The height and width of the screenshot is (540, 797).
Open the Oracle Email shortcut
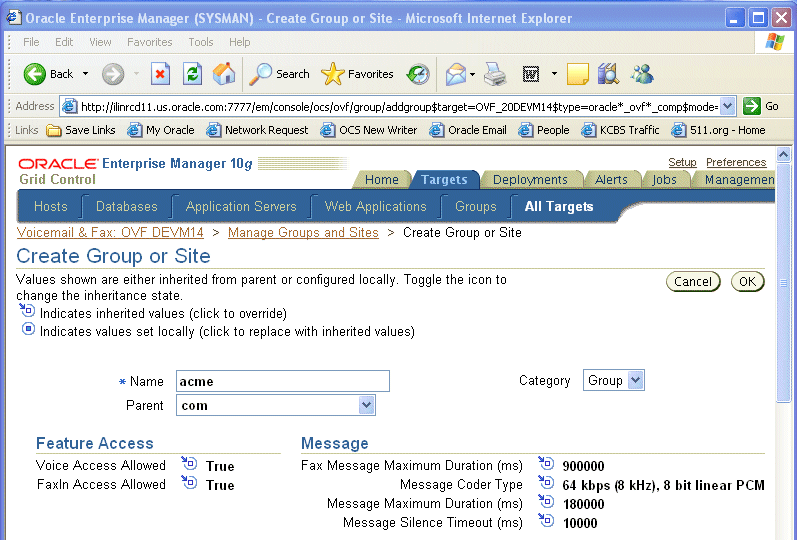tap(468, 130)
